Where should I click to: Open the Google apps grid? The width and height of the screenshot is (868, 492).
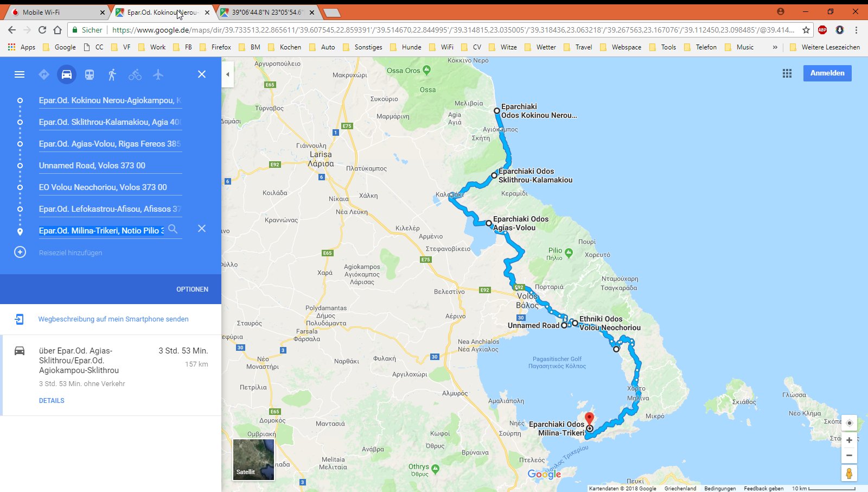click(787, 73)
